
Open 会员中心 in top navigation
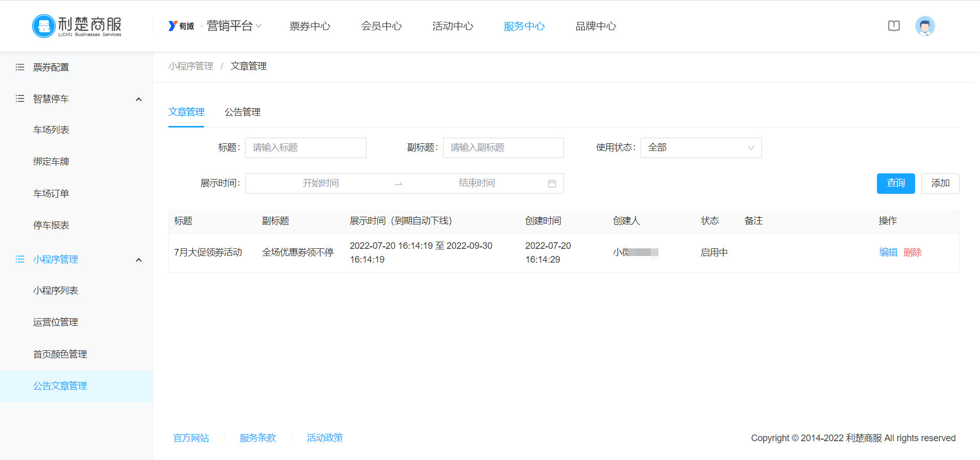point(381,26)
